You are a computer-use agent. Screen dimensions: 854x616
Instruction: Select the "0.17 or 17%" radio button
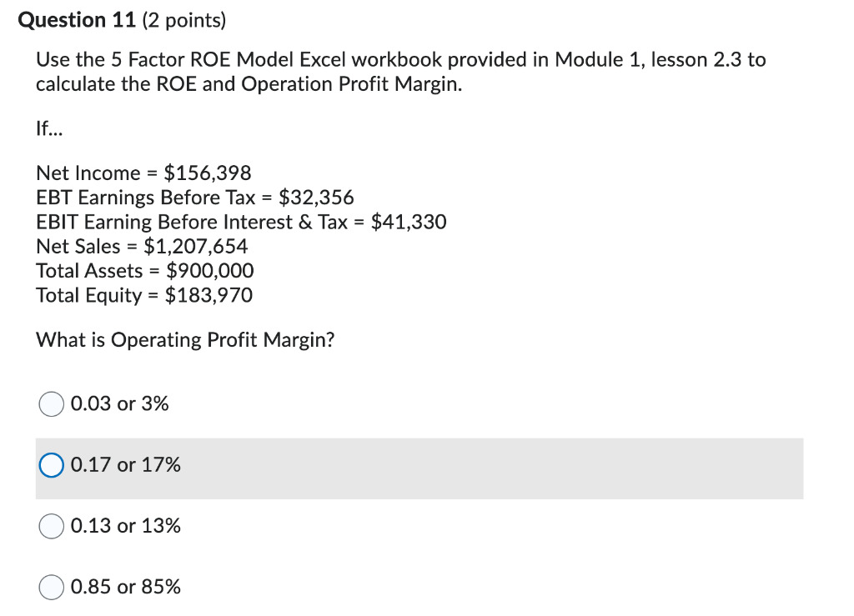point(51,465)
